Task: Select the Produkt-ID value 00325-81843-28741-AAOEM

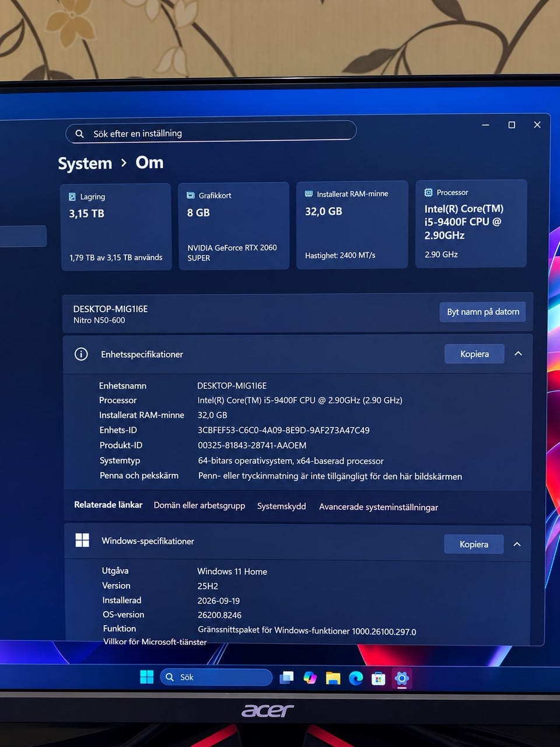Action: pos(252,445)
